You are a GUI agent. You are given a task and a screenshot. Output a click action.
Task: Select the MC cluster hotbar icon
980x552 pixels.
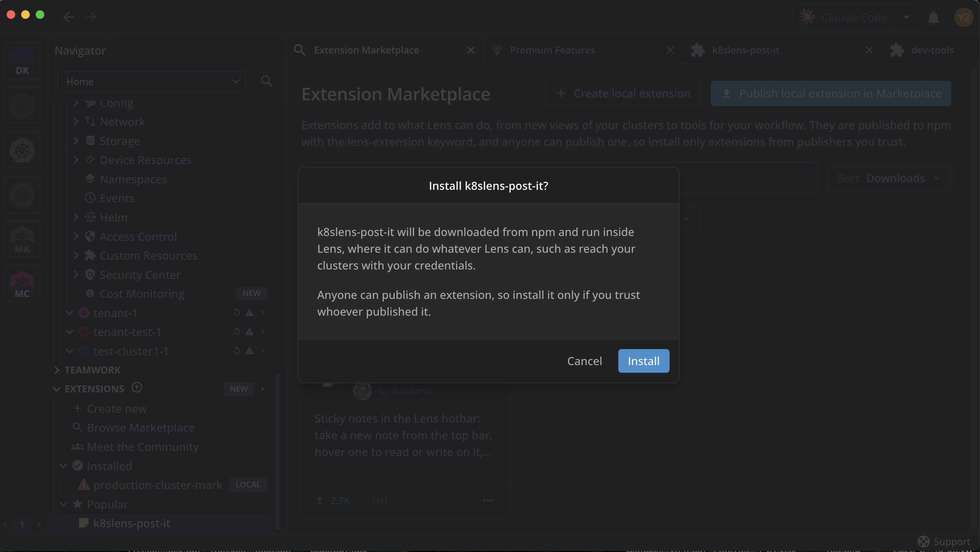[22, 284]
